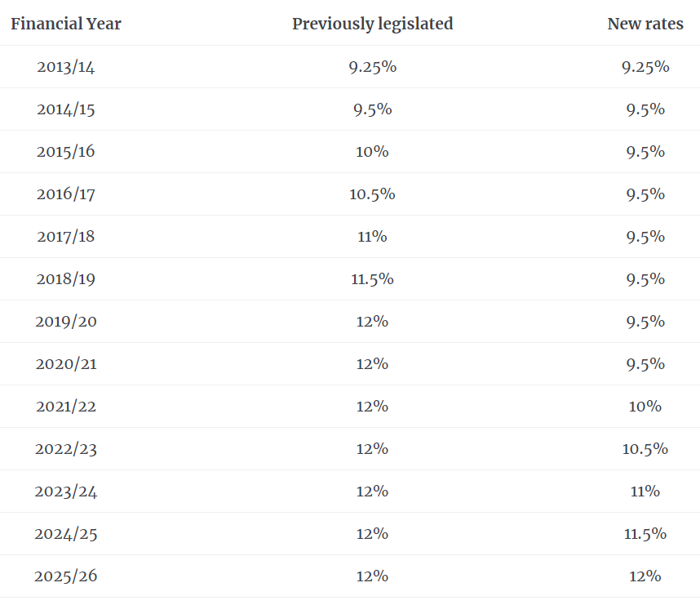Click the 11.5% previously legislated rate for 2018/19

[372, 279]
